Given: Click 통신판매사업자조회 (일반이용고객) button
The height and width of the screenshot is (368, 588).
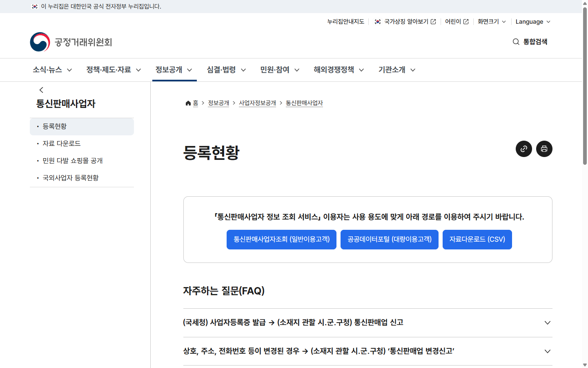Looking at the screenshot, I should [x=281, y=240].
